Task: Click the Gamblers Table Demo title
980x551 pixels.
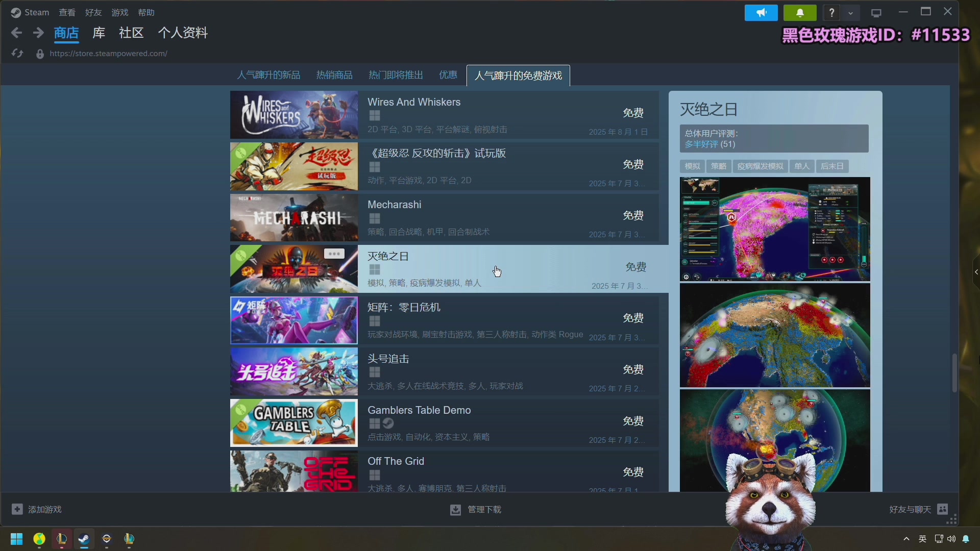Action: pos(419,410)
